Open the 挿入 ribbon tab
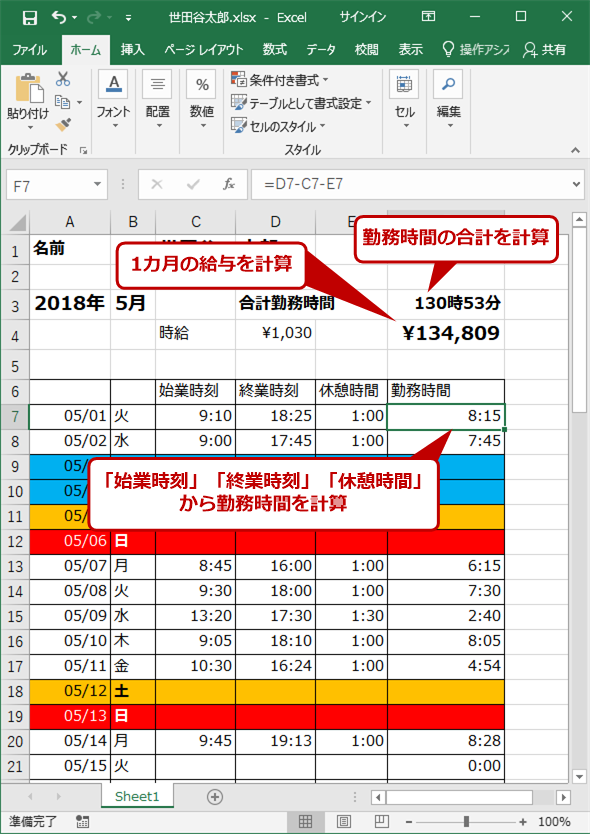590x834 pixels. [132, 50]
